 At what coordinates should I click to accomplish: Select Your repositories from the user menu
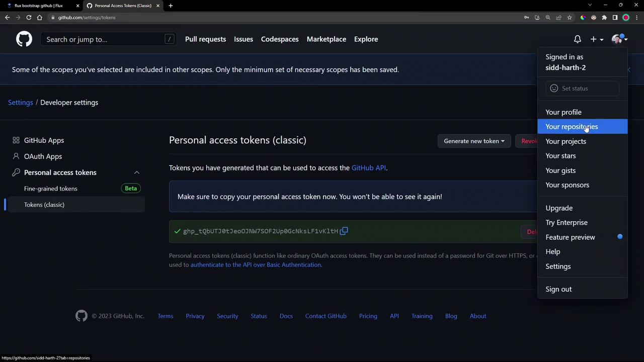tap(583, 127)
